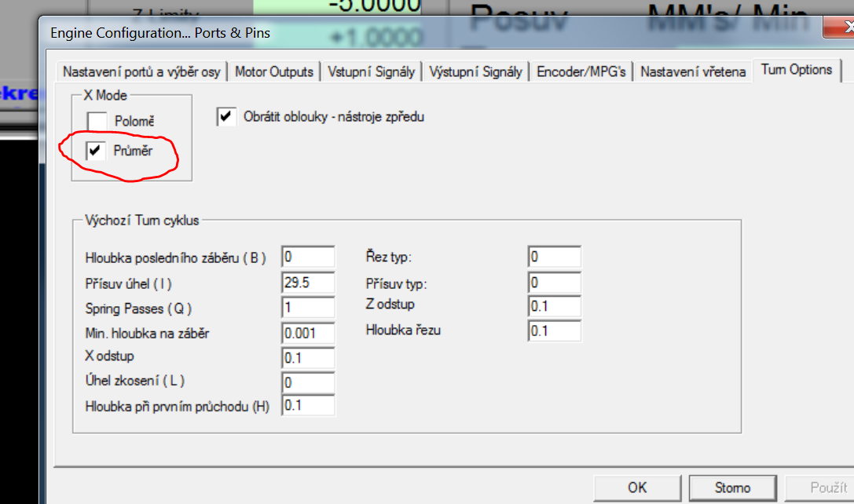Focus the Min. hloubka na záběr field
The width and height of the screenshot is (854, 504).
click(x=308, y=333)
